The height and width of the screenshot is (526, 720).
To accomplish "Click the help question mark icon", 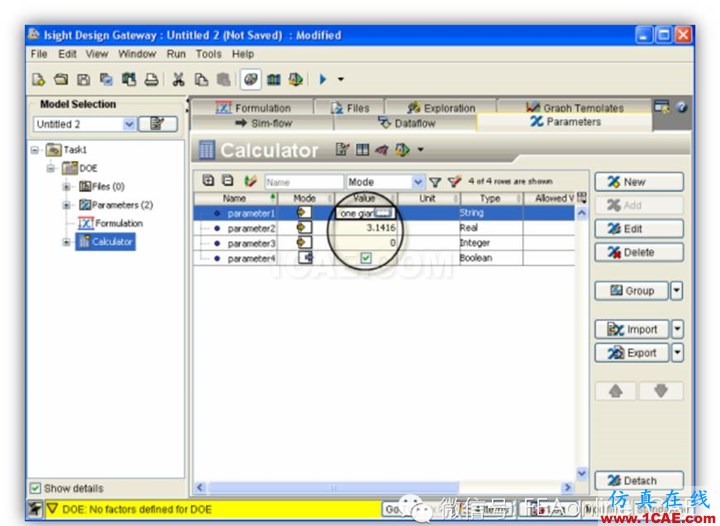I will pos(681,107).
